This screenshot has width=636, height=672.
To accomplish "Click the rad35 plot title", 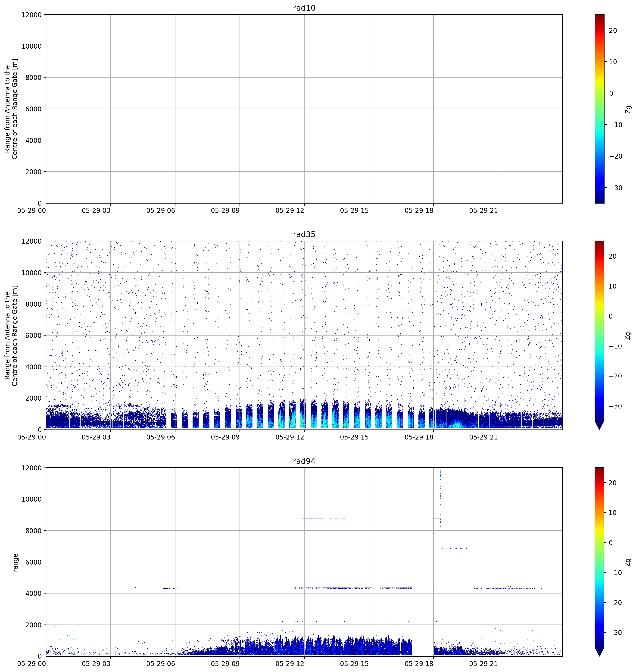I will [x=304, y=234].
